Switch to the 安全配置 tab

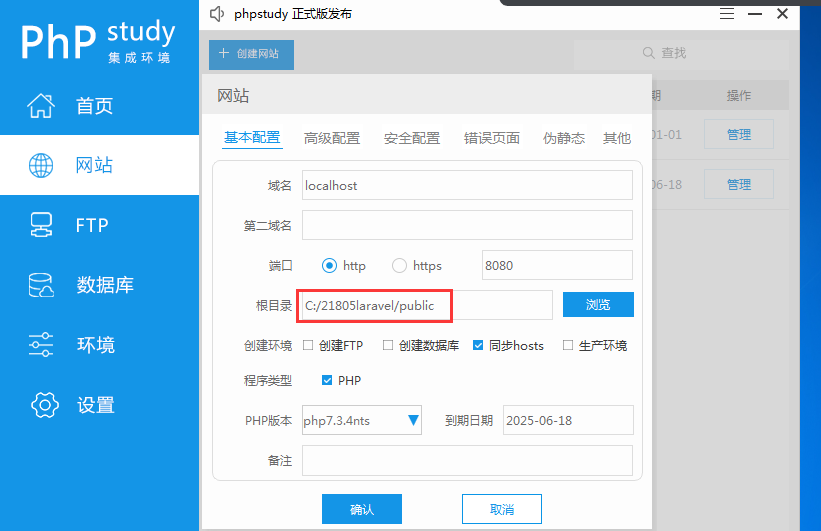[x=412, y=138]
